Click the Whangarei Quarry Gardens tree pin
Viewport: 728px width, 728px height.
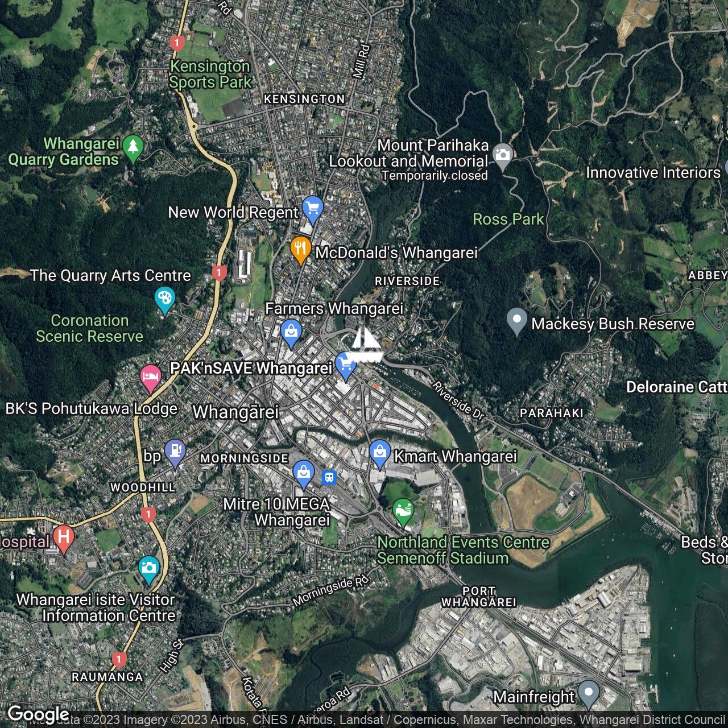tap(133, 147)
